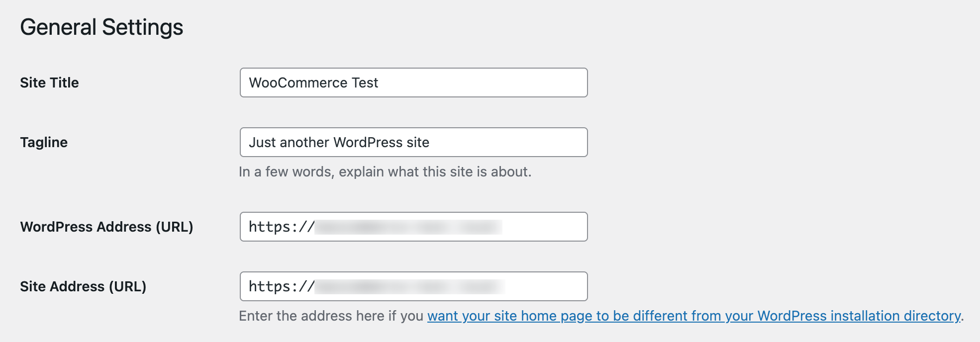Click the General Settings page heading

[102, 27]
